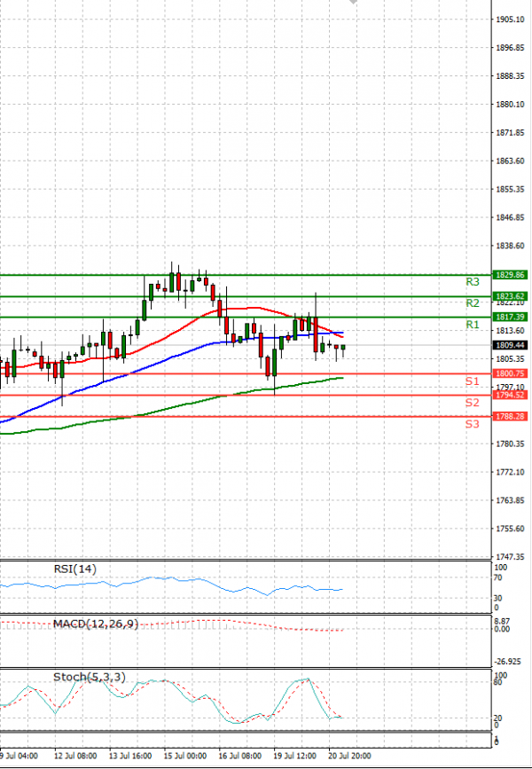Click the 12 Jul 08:00 time label
The image size is (532, 769).
point(75,757)
